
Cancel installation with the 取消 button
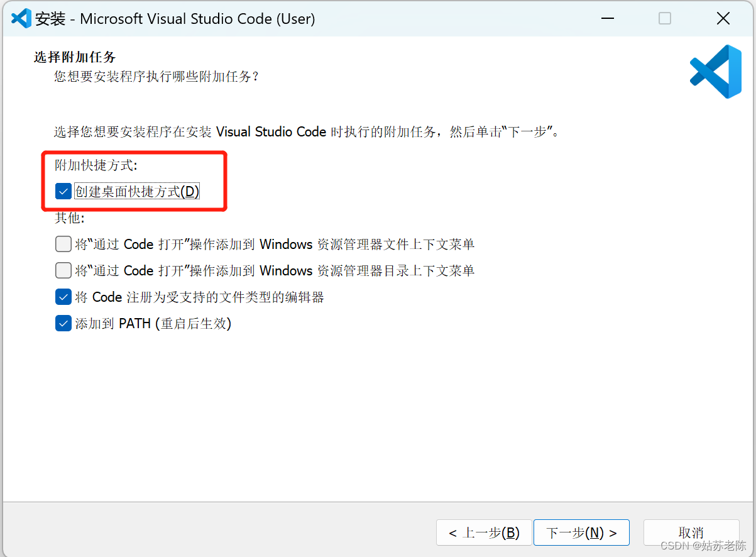pos(691,533)
